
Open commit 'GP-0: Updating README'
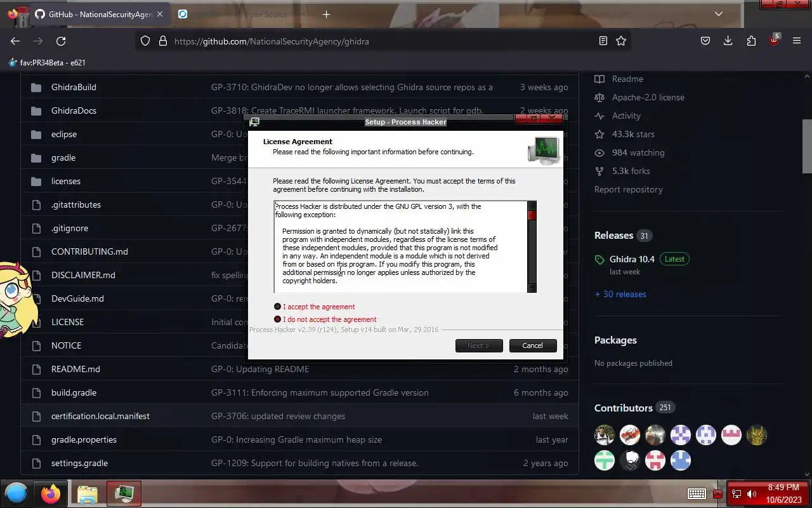260,369
